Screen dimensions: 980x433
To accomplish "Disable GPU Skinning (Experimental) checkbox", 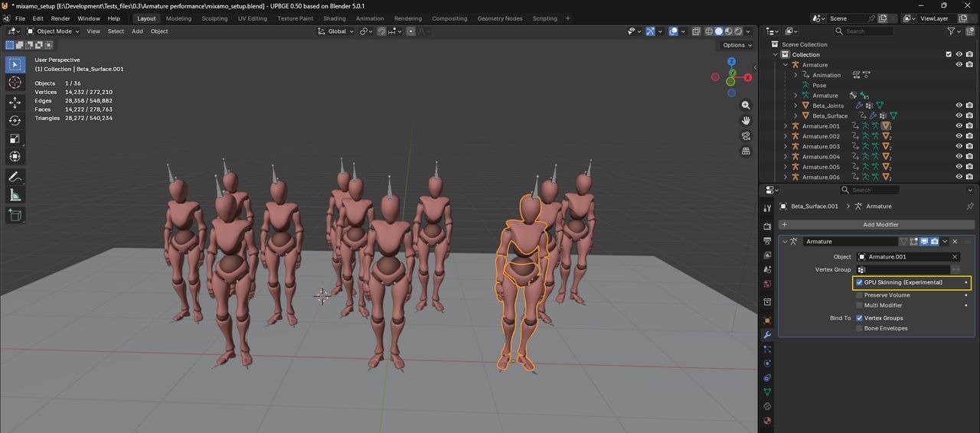I will pos(859,282).
